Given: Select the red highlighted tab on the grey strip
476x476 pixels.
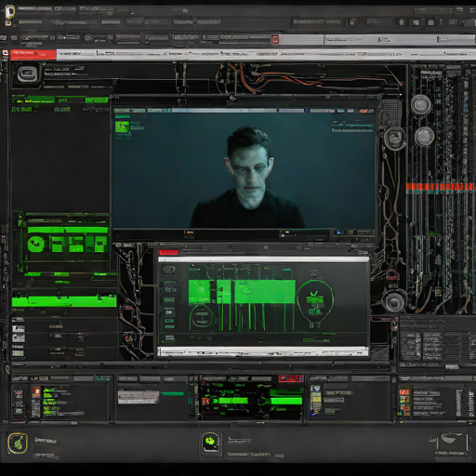Looking at the screenshot, I should tap(33, 54).
